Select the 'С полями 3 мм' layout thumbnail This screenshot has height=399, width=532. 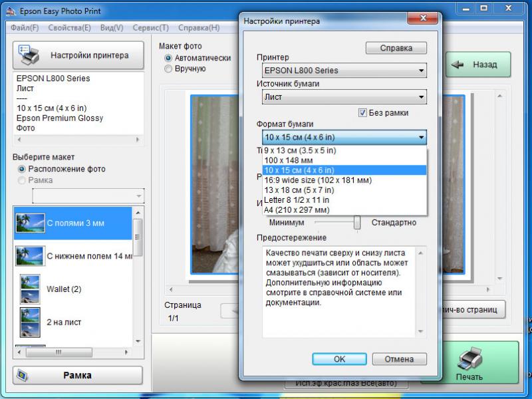(30, 223)
